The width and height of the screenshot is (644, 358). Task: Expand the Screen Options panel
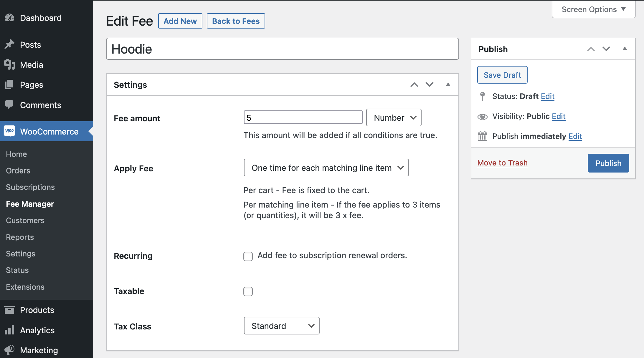coord(593,9)
